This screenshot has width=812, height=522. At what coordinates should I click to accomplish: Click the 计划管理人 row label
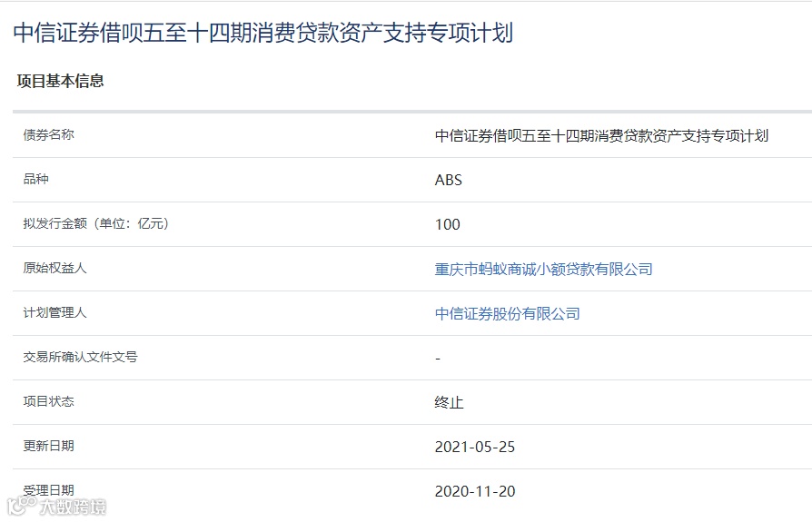coord(54,312)
